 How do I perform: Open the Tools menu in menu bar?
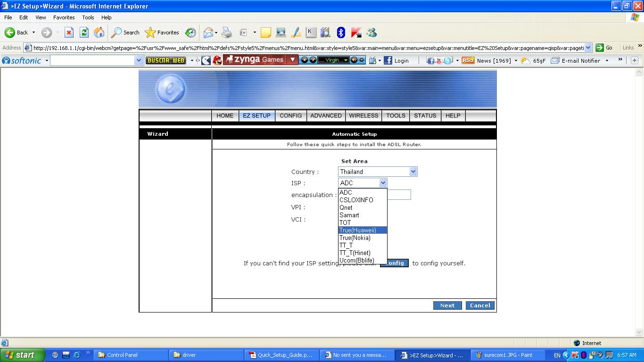click(x=88, y=17)
